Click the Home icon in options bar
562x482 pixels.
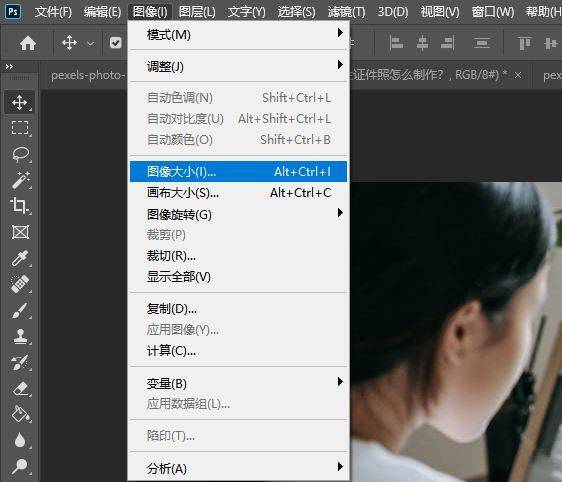click(28, 43)
